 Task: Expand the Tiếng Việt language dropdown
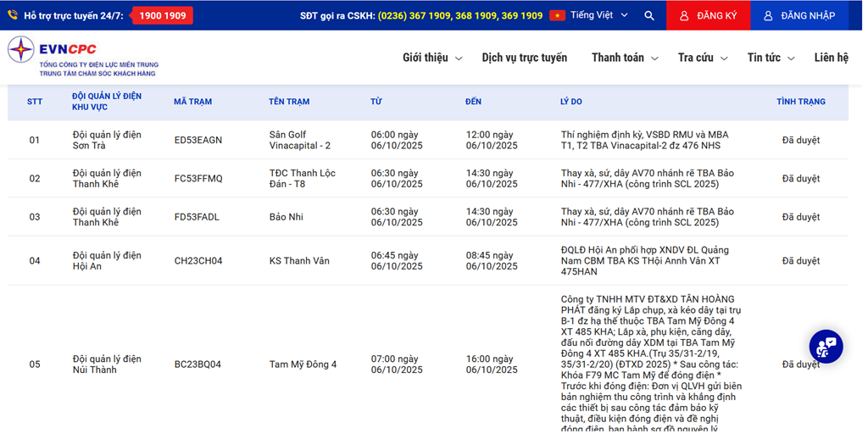(599, 15)
